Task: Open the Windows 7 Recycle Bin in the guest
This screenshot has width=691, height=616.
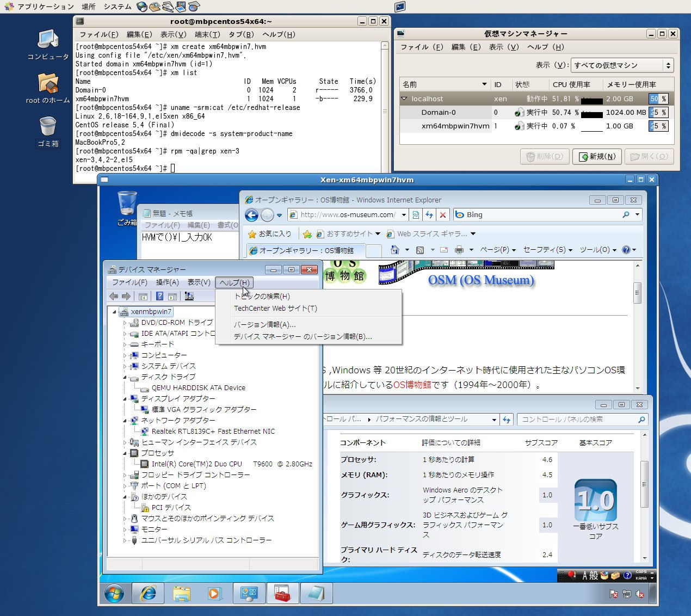Action: tap(127, 208)
